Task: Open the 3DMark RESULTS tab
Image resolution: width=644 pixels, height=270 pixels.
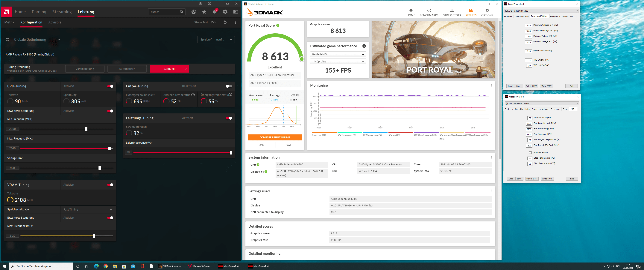Action: pos(471,13)
